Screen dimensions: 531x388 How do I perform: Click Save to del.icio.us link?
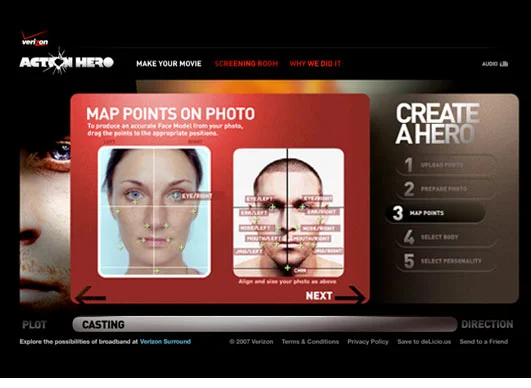(x=424, y=342)
